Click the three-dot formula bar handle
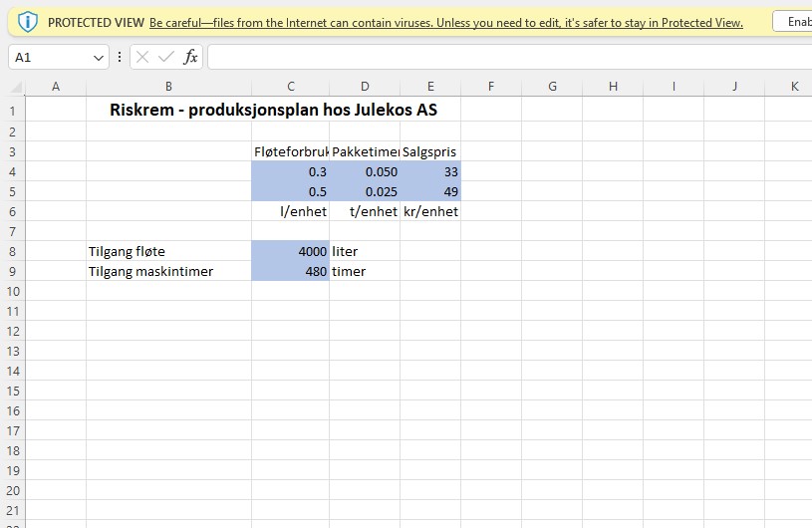This screenshot has height=528, width=812. 120,57
